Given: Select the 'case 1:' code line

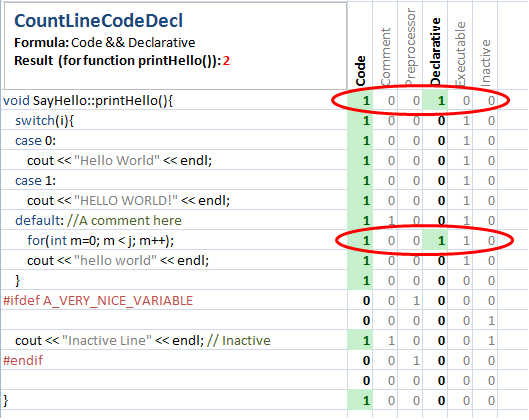Looking at the screenshot, I should coord(35,181).
